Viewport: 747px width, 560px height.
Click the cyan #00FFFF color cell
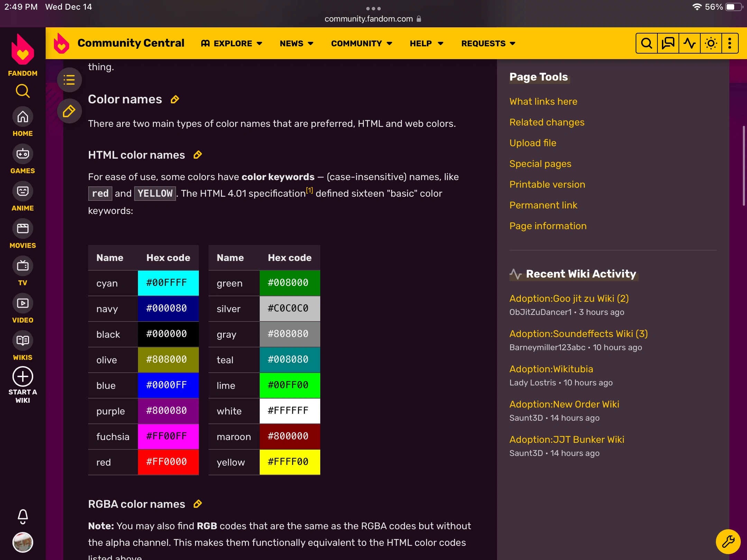[168, 283]
